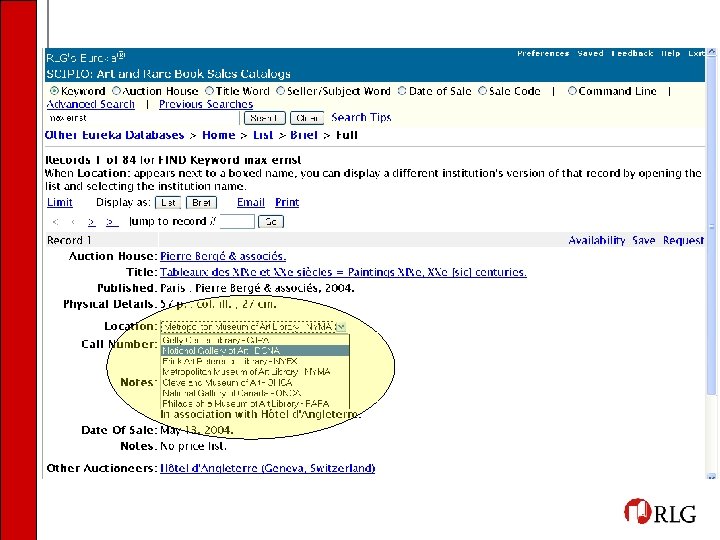720x540 pixels.
Task: Display records as Brief
Action: [201, 202]
